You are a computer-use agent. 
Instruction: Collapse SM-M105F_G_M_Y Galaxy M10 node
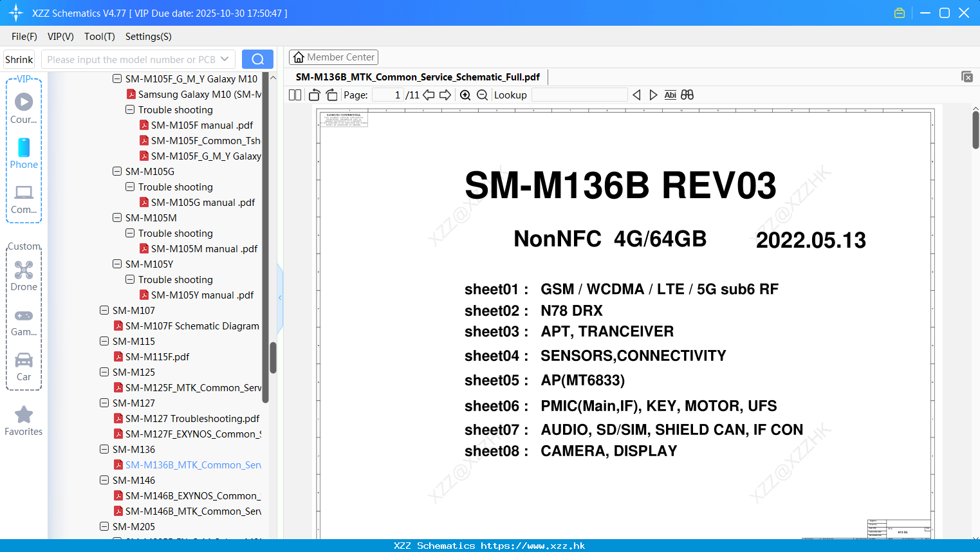tap(117, 78)
